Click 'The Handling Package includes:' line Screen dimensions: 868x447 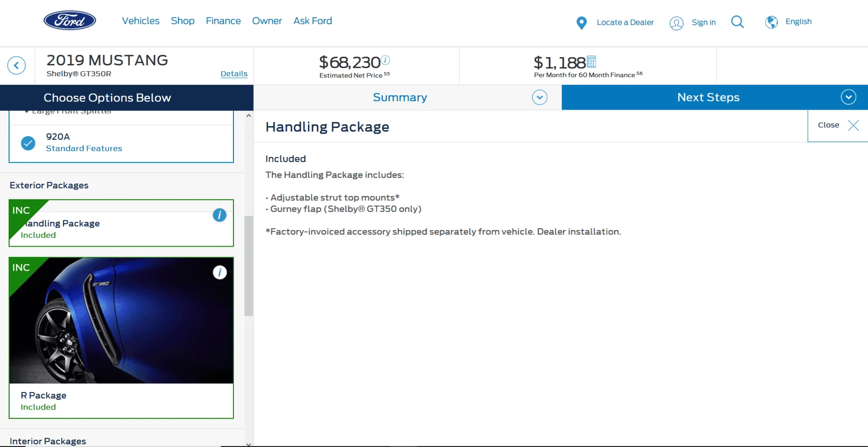[335, 175]
